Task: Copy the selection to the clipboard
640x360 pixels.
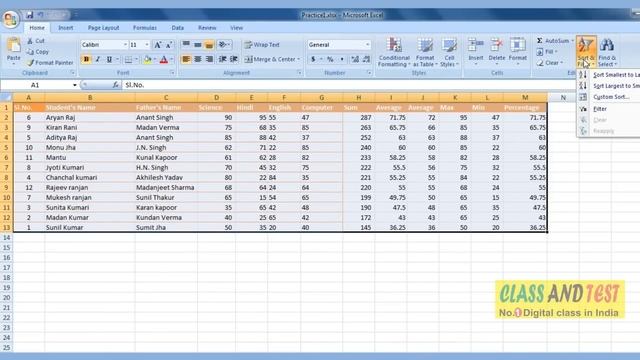Action: tap(38, 52)
